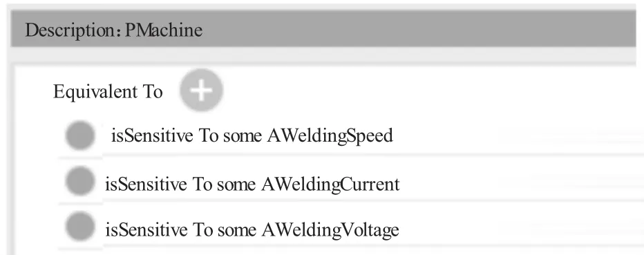Screen dimensions: 644x255
Task: Click the round bullet beside AWeldingSpeed restriction
Action: coord(80,135)
